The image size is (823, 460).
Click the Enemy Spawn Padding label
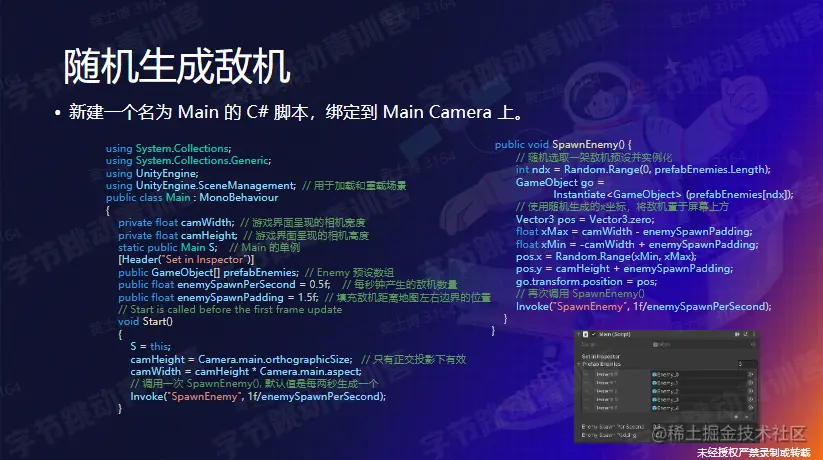[x=609, y=435]
